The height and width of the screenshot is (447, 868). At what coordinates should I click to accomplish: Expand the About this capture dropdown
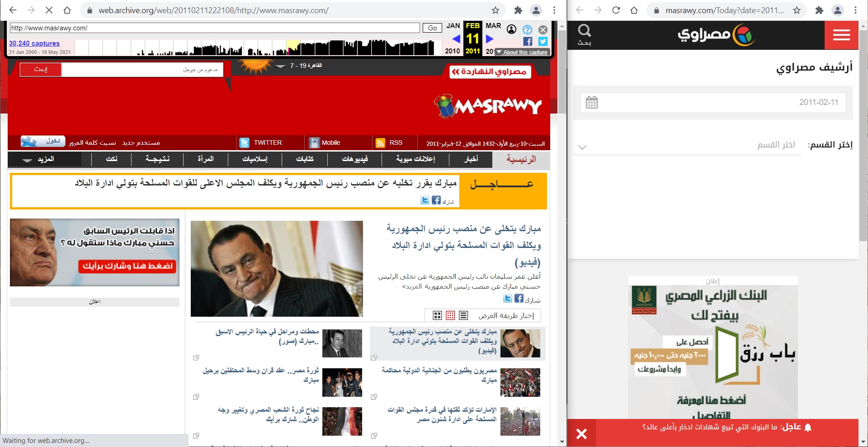(x=522, y=52)
